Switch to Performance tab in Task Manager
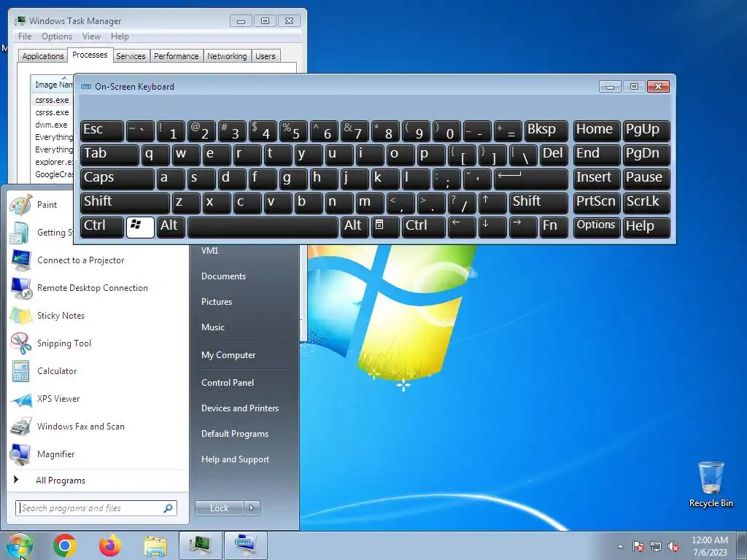 177,56
